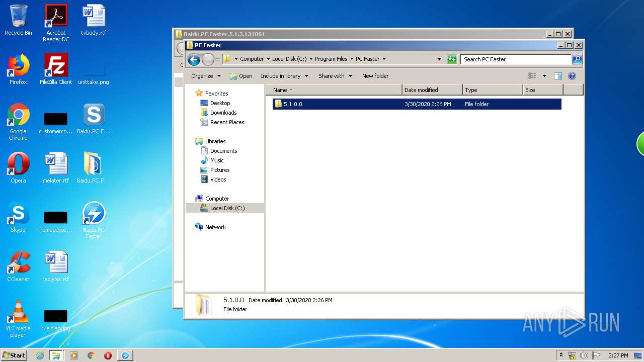This screenshot has width=644, height=362.
Task: Open the Baidu.PC.F... folder icon on desktop
Action: (x=94, y=168)
